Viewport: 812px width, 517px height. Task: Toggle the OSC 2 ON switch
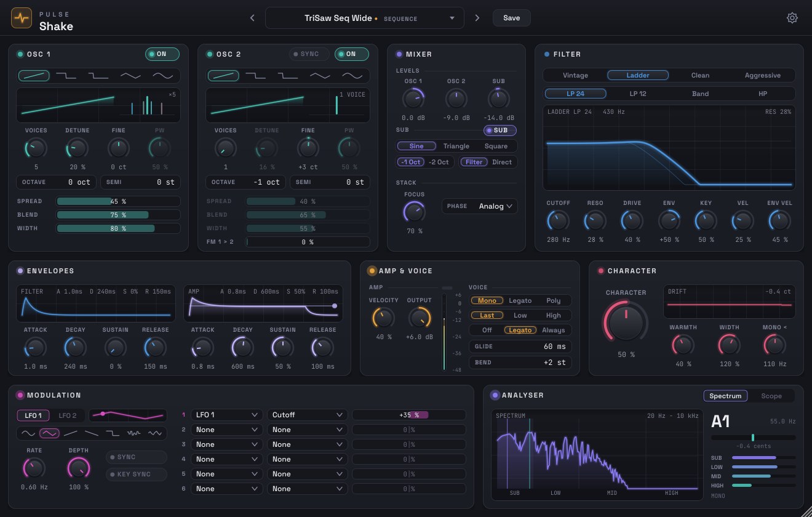coord(352,54)
